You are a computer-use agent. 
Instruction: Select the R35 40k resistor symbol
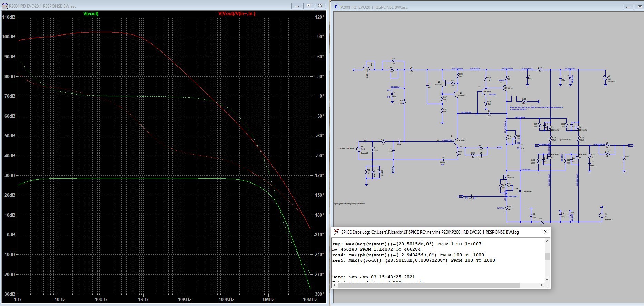524,101
